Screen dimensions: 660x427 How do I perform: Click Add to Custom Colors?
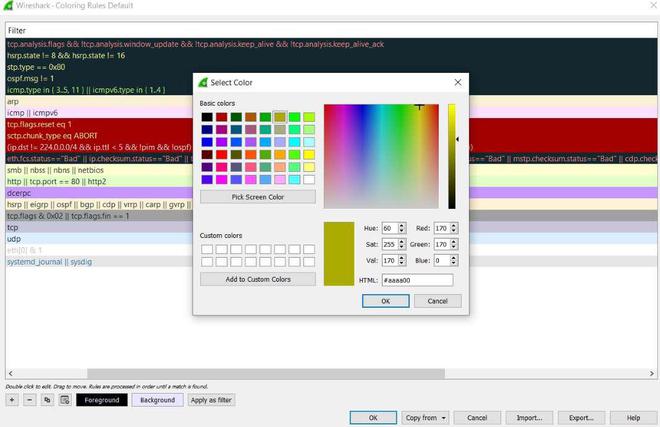258,279
